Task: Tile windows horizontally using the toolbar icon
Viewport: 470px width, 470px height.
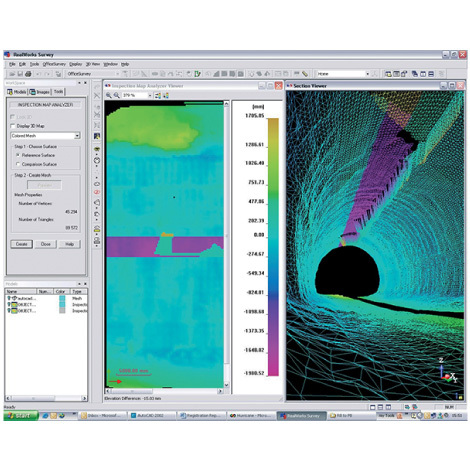Action: [431, 74]
